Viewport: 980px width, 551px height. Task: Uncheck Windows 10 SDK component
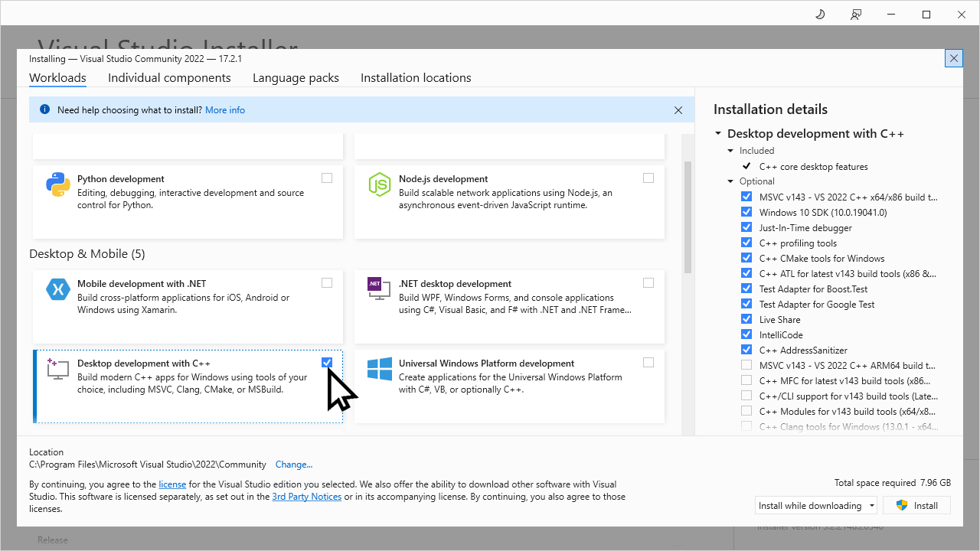pos(746,212)
